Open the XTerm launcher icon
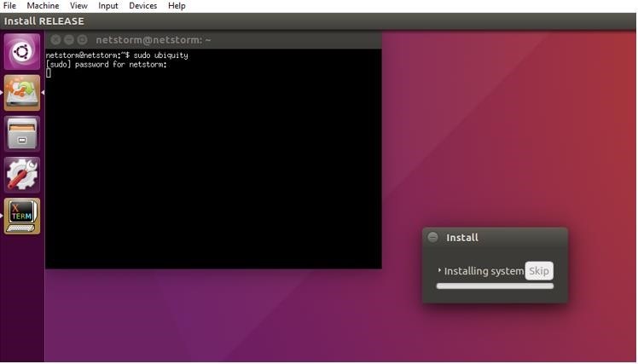 [22, 216]
